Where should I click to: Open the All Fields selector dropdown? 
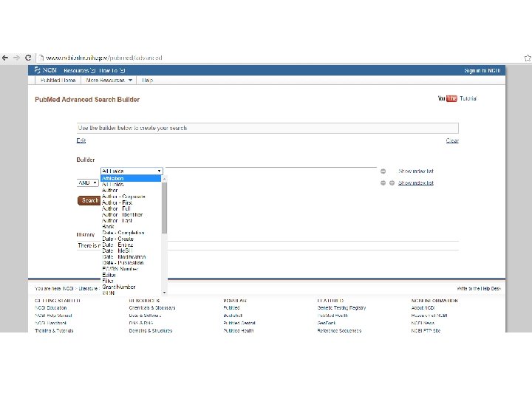132,171
